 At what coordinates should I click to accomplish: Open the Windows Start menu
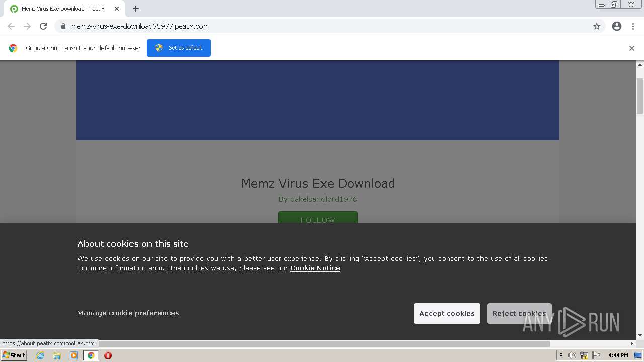[x=14, y=355]
